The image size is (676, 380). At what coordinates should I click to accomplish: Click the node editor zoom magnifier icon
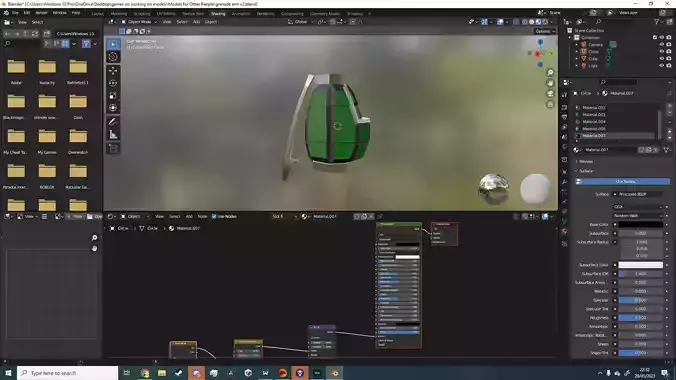coord(95,238)
